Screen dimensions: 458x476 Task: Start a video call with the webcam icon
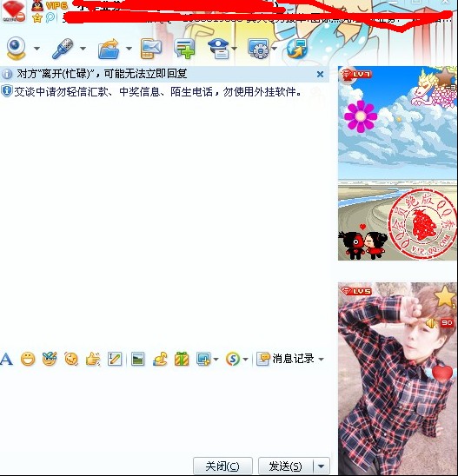(17, 49)
